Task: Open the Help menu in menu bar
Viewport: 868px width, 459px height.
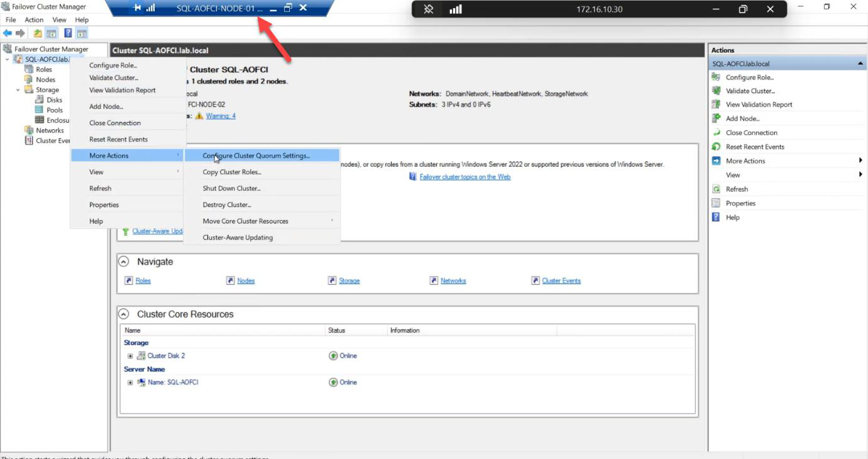Action: click(x=82, y=20)
